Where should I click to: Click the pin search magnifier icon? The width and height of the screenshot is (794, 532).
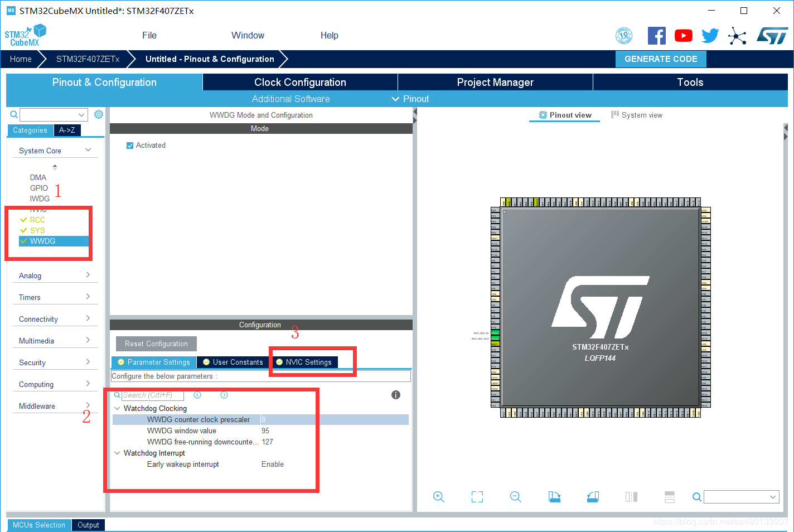(x=697, y=497)
